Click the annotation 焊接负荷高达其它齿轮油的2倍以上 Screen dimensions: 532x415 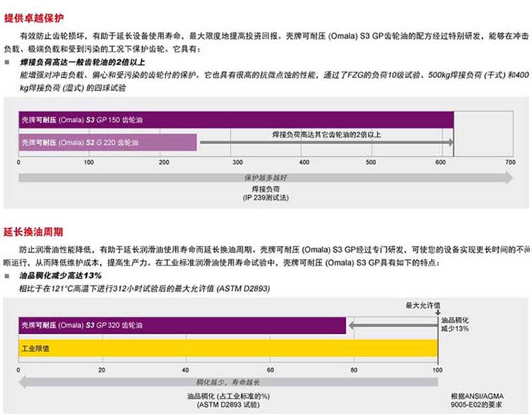click(327, 135)
